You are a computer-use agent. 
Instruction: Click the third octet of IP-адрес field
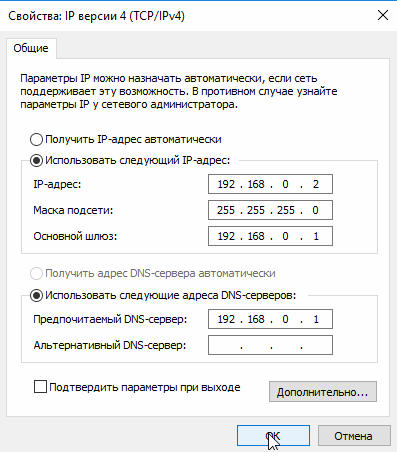285,184
